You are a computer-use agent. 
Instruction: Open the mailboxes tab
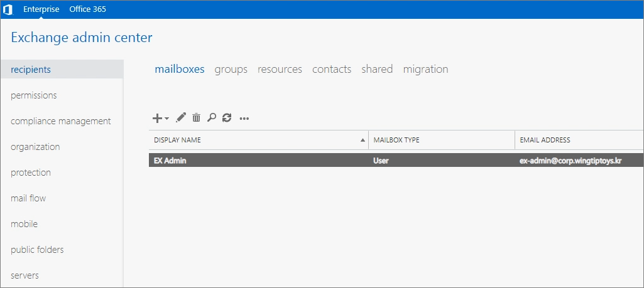click(x=180, y=69)
